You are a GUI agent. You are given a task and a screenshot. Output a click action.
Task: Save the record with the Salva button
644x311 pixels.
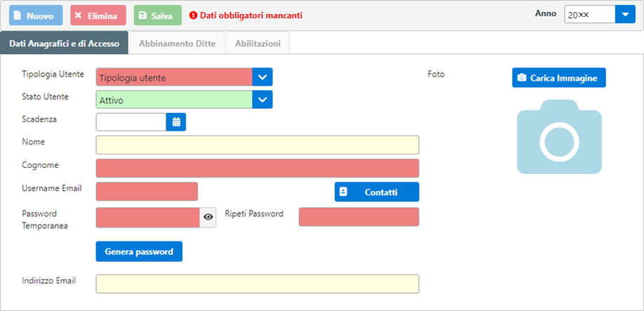point(158,15)
